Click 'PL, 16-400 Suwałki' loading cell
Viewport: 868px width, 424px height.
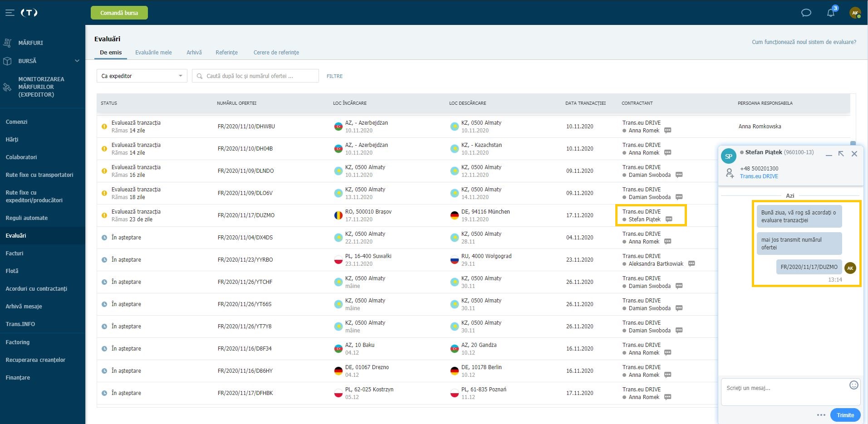(x=368, y=256)
